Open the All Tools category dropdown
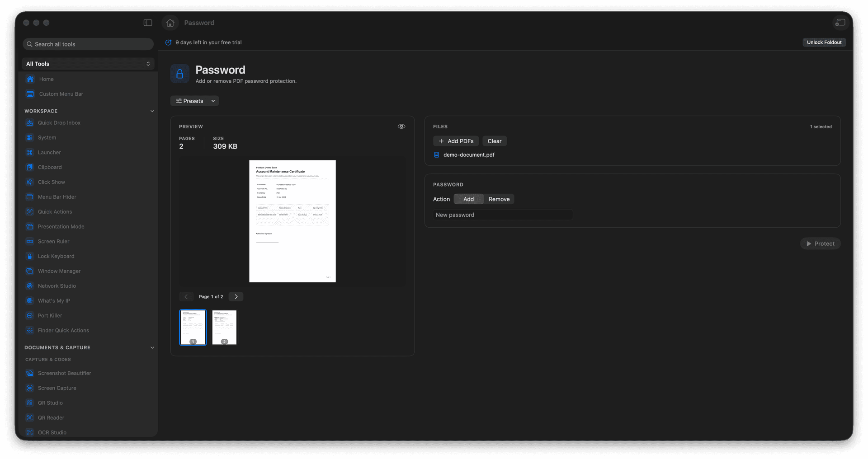Viewport: 868px width, 459px height. 88,64
